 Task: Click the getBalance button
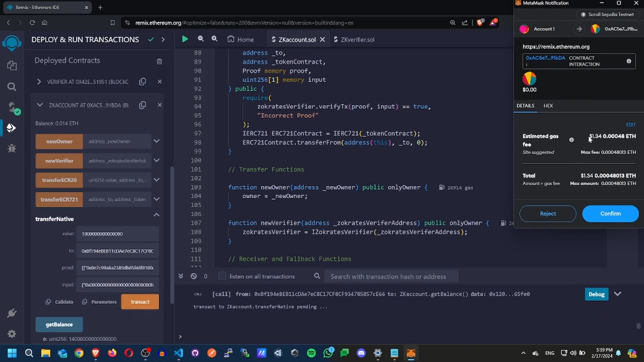coord(59,324)
